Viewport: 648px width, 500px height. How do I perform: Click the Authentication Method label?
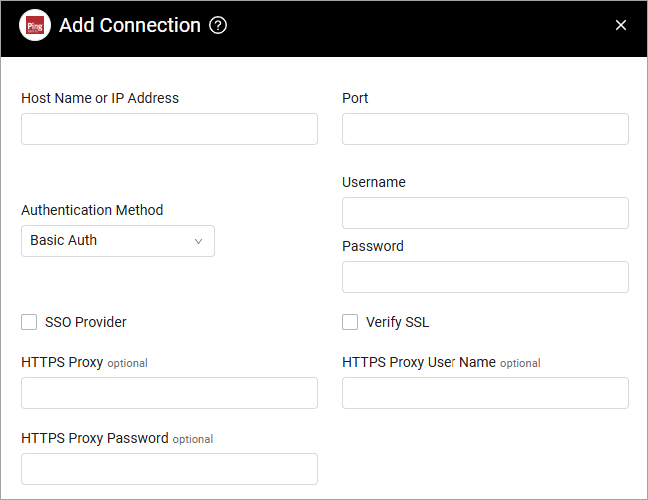tap(92, 210)
